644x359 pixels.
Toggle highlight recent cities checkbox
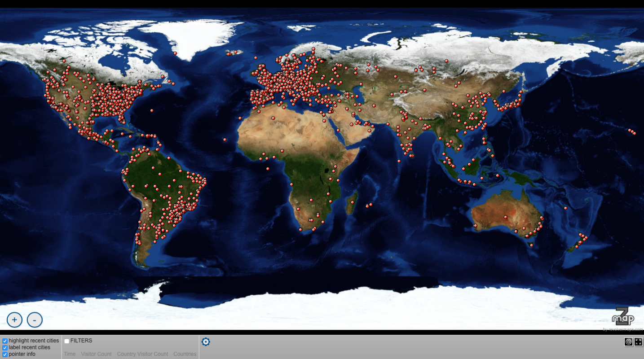pos(5,341)
